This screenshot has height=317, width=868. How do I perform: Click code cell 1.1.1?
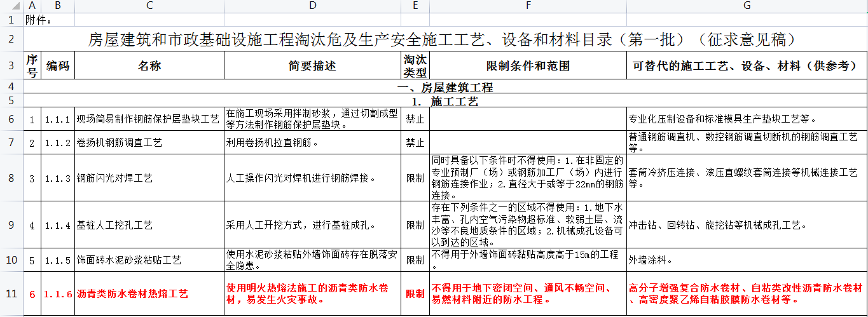coord(58,119)
